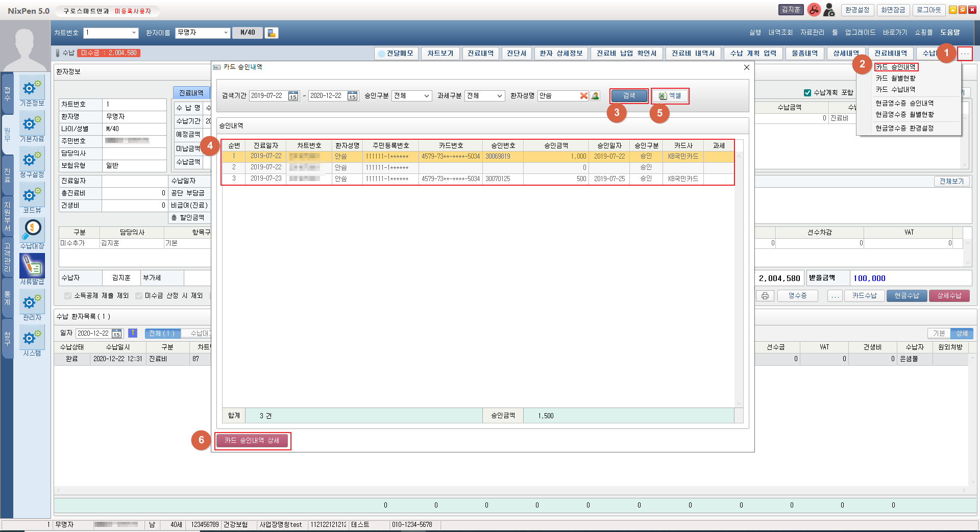Click the patient search person icon

[x=595, y=96]
